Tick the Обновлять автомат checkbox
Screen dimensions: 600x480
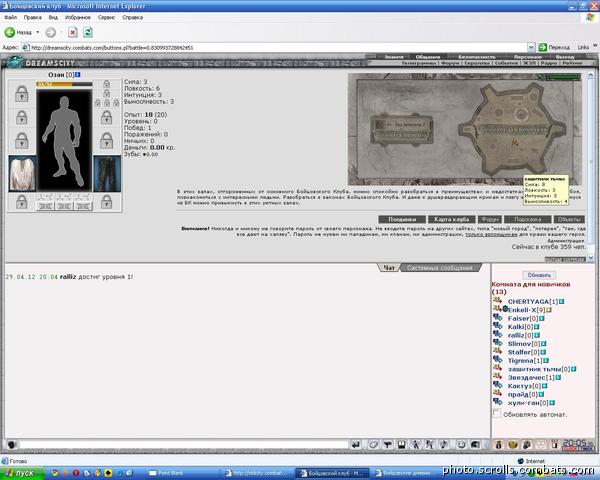(497, 413)
